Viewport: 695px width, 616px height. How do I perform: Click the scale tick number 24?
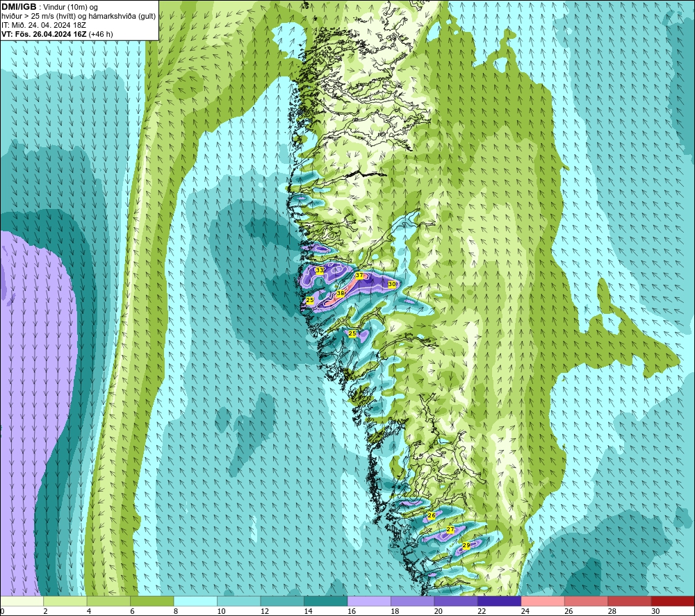click(525, 611)
